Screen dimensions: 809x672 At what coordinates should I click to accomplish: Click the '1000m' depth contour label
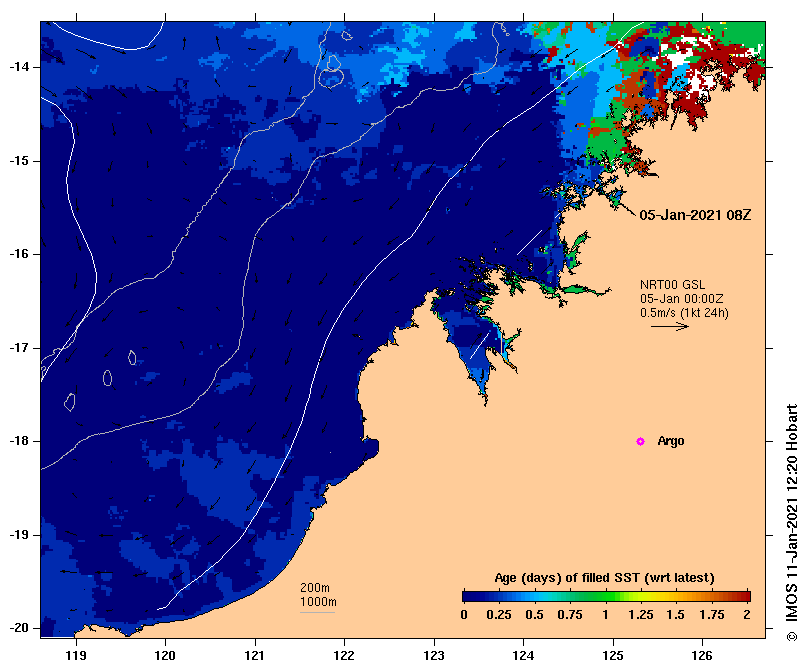click(318, 602)
